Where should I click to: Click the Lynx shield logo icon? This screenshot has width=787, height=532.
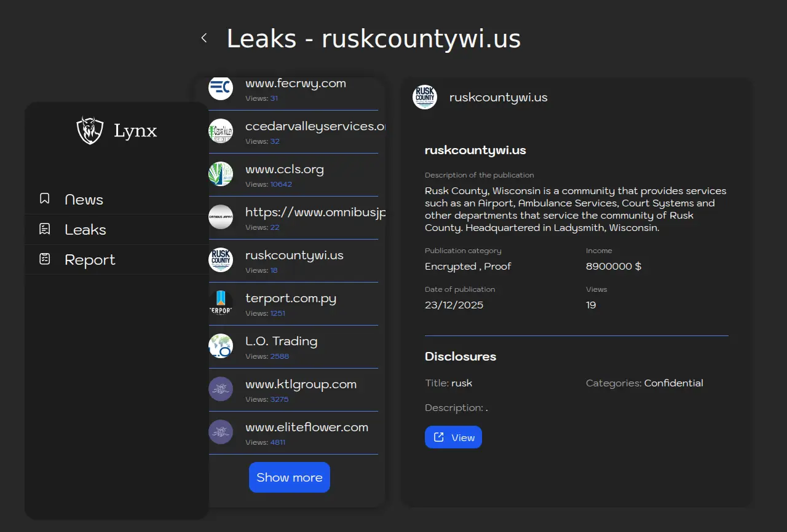pos(90,130)
